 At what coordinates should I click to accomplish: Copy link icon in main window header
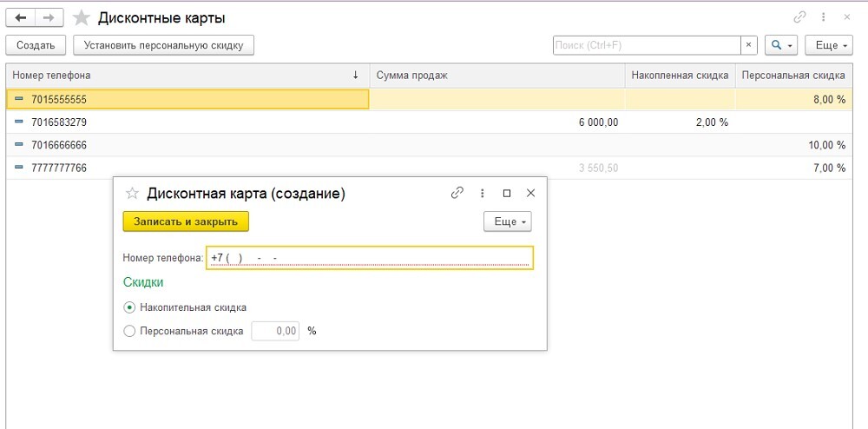click(799, 17)
